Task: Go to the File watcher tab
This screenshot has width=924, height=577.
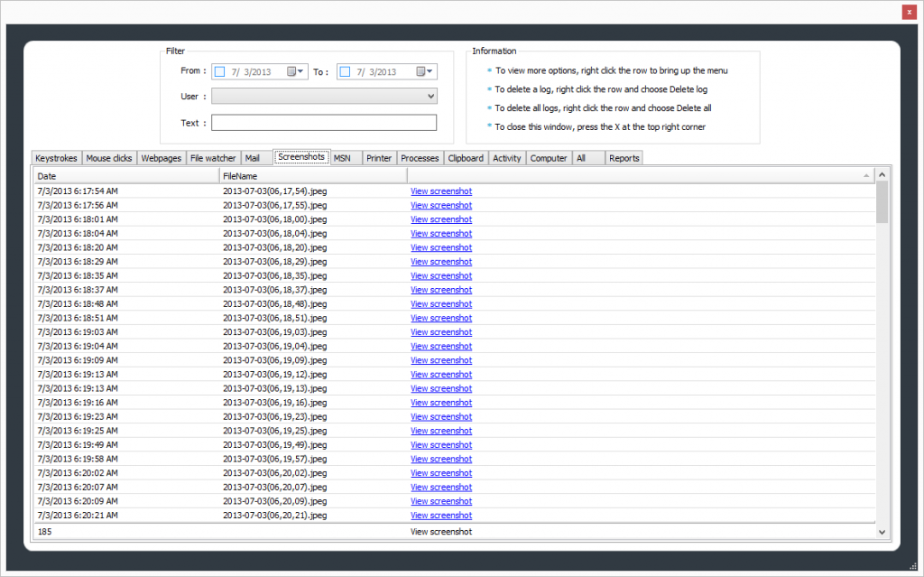Action: pyautogui.click(x=213, y=158)
